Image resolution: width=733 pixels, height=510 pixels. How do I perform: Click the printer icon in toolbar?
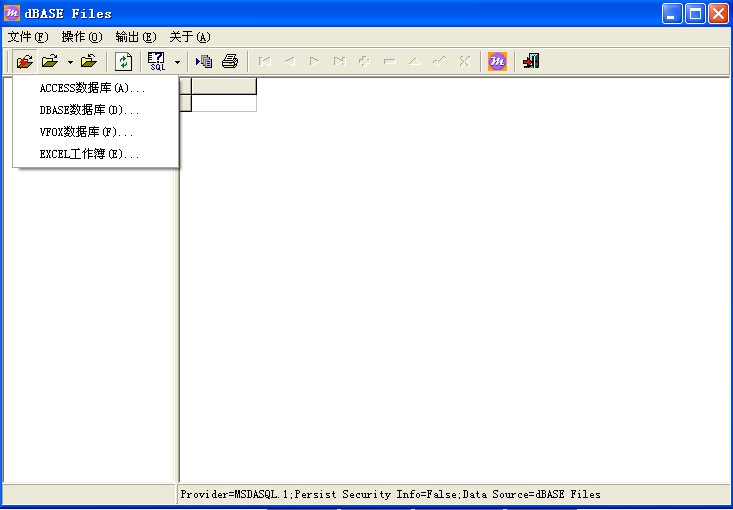click(230, 61)
